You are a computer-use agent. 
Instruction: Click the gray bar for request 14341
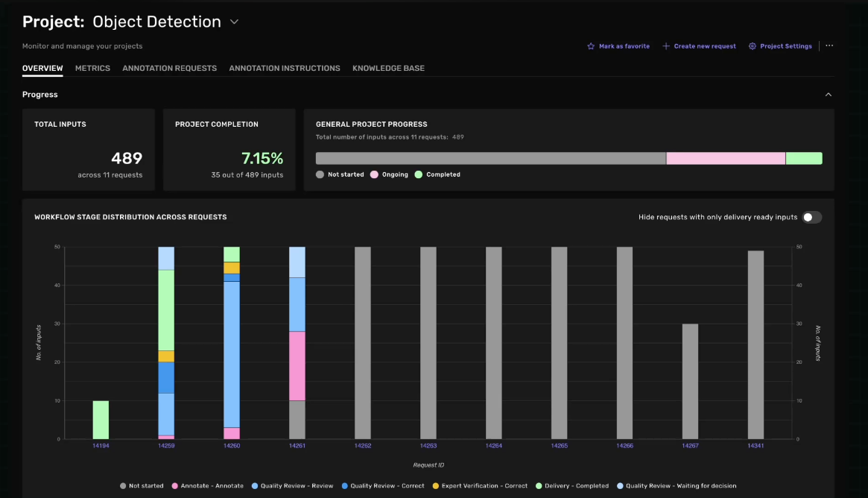click(755, 345)
